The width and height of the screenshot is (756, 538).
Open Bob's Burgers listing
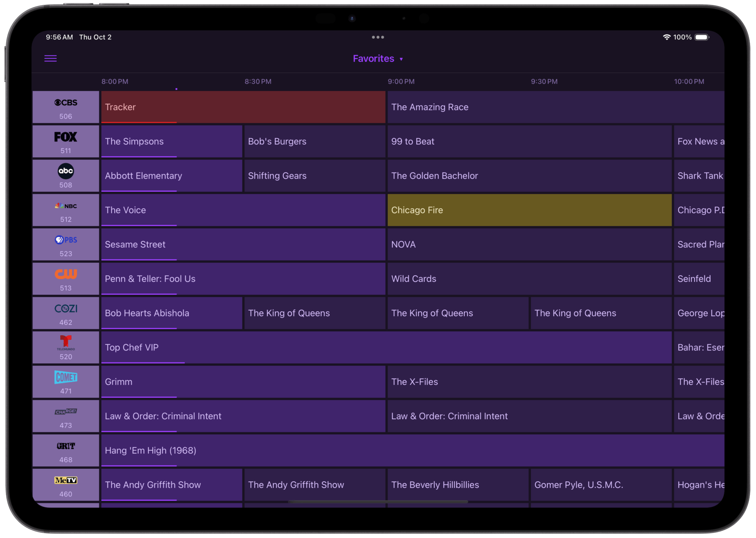(315, 142)
